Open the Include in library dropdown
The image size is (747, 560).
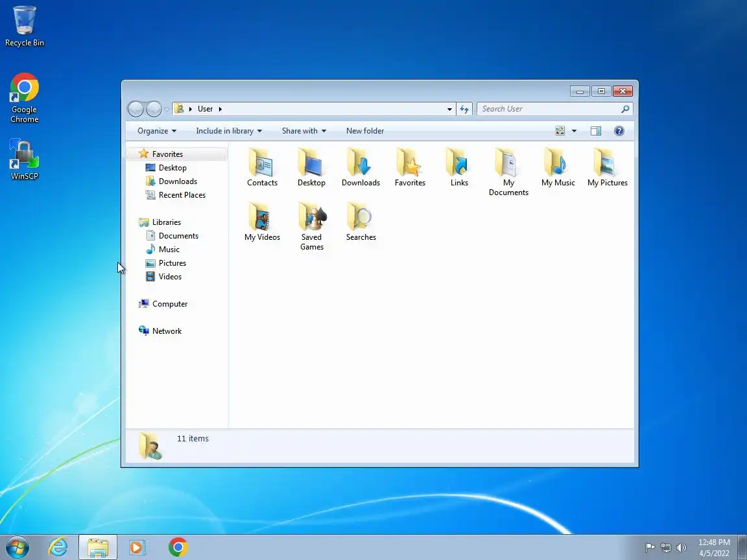(229, 131)
